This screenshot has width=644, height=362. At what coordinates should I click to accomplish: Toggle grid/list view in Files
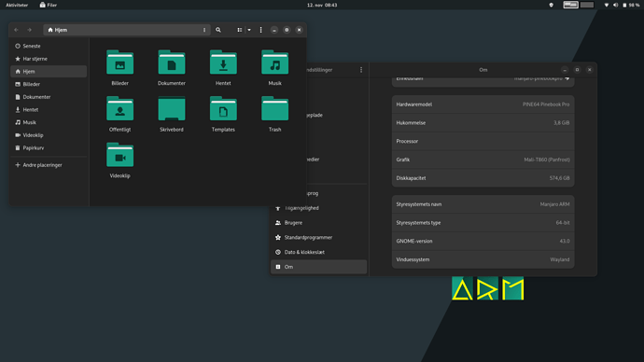[x=240, y=30]
